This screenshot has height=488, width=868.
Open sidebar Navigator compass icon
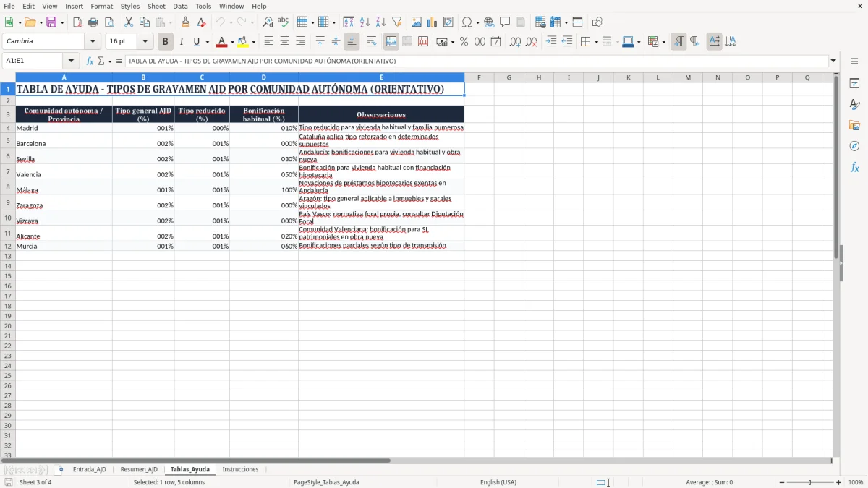[854, 146]
